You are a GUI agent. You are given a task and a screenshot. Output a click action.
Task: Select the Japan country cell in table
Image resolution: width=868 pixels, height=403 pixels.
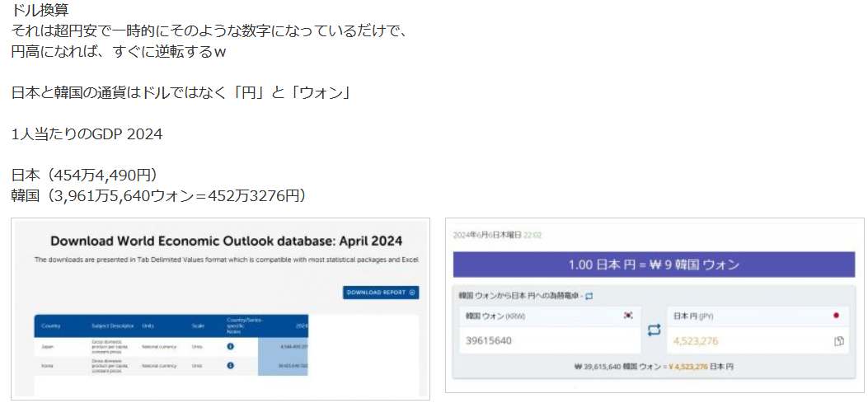(47, 346)
